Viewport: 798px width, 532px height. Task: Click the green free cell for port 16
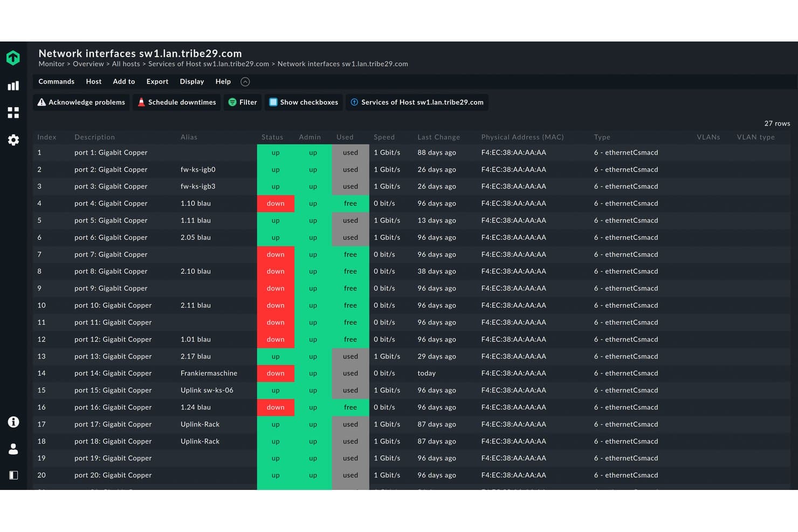click(x=350, y=407)
